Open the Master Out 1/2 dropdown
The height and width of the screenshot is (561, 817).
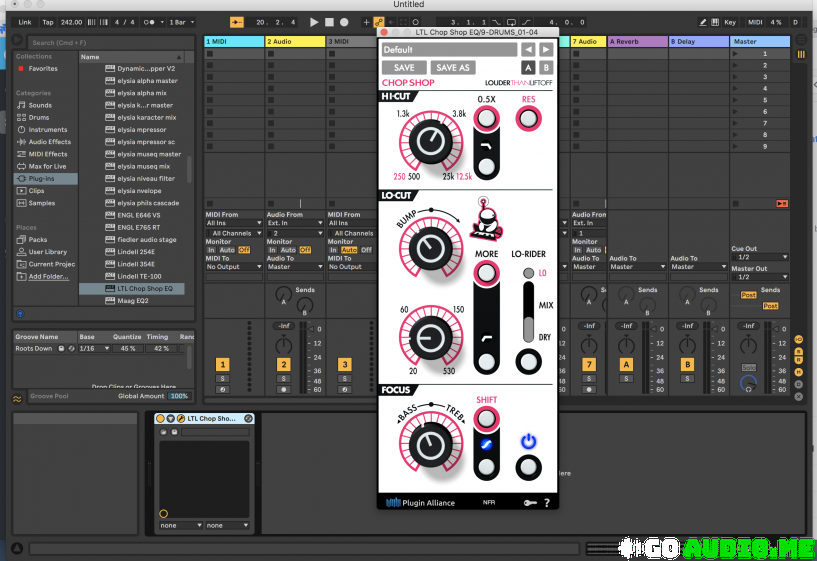[759, 277]
